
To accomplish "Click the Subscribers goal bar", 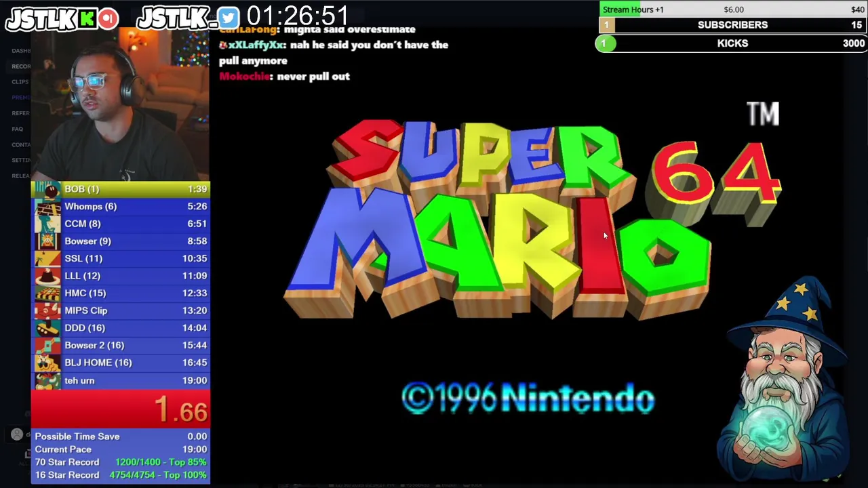I will [x=732, y=25].
